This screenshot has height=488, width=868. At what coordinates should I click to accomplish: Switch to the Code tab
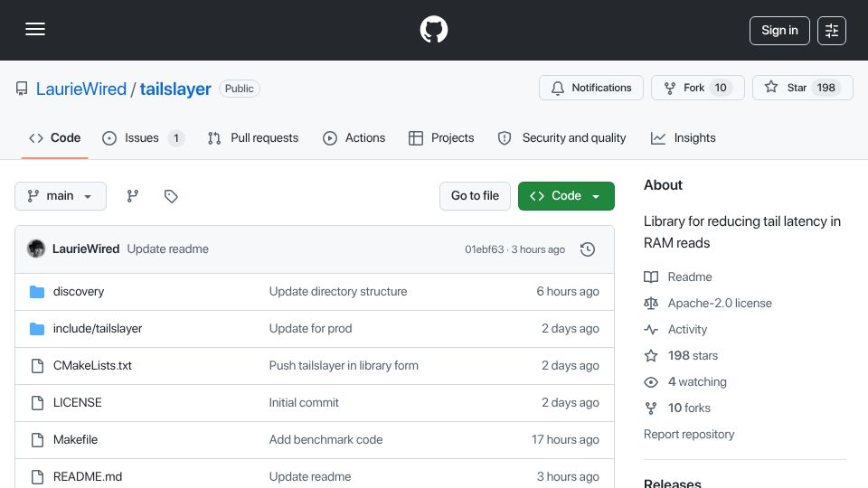(55, 137)
